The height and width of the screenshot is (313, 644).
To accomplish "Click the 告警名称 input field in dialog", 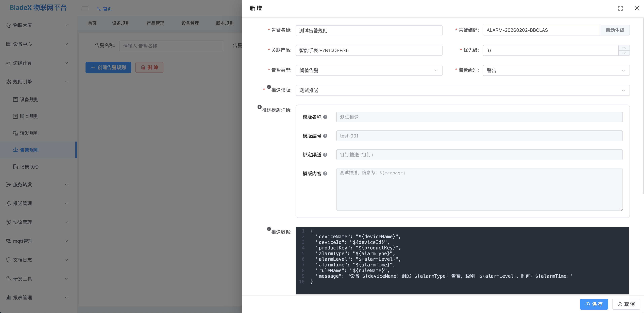I will [368, 30].
